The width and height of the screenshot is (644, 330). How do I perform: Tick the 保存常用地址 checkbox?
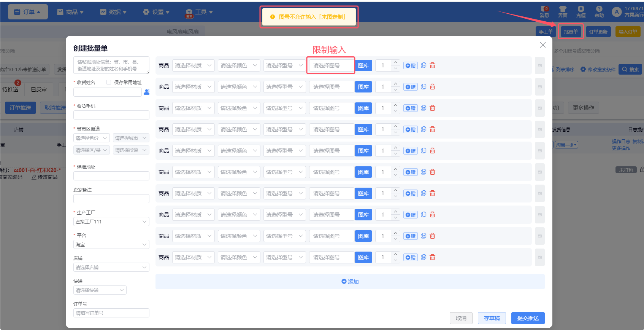pos(109,82)
